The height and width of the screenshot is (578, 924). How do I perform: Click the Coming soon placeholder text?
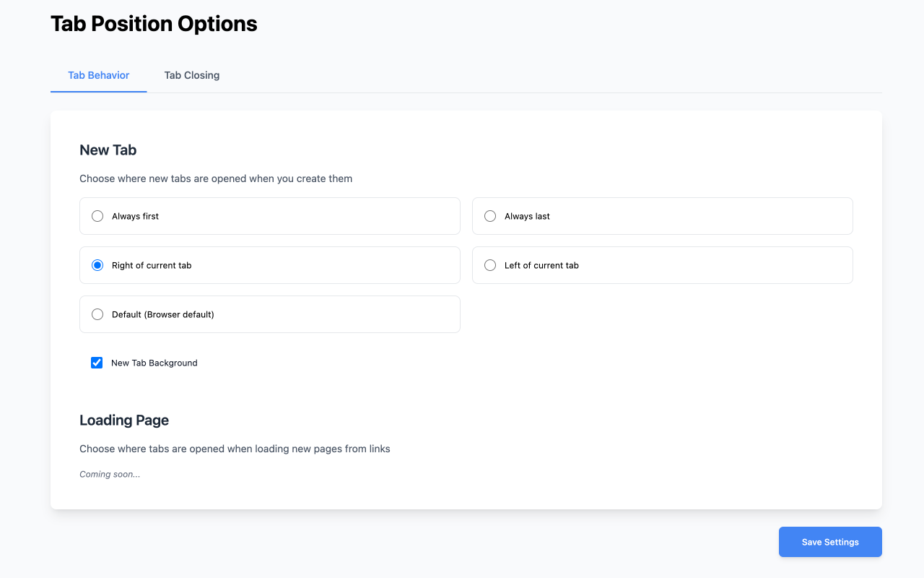click(x=110, y=474)
